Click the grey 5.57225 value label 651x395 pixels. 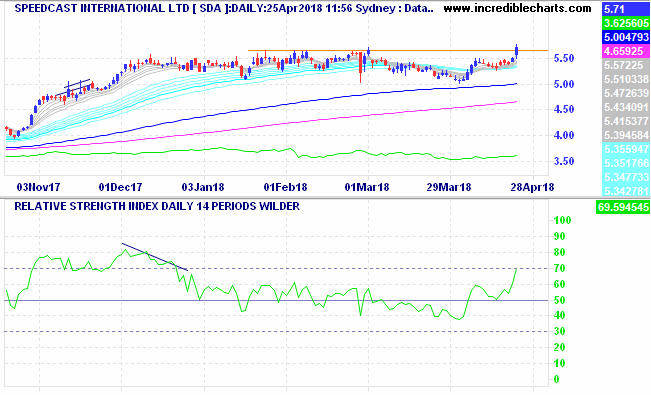point(626,65)
